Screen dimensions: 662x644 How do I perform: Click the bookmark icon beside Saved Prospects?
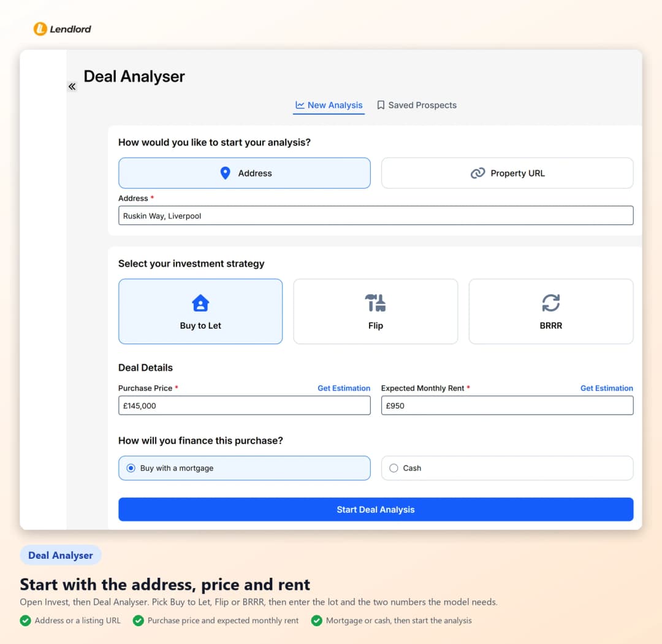point(381,105)
